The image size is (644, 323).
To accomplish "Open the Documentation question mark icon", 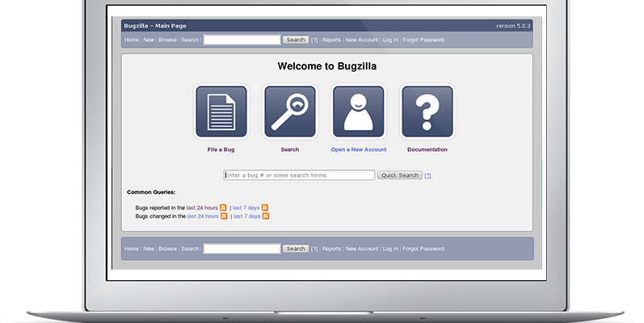I will point(427,111).
